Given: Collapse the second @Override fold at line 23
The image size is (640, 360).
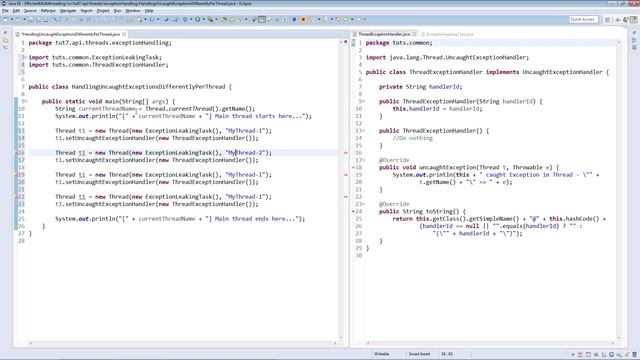Looking at the screenshot, I should pyautogui.click(x=363, y=204).
